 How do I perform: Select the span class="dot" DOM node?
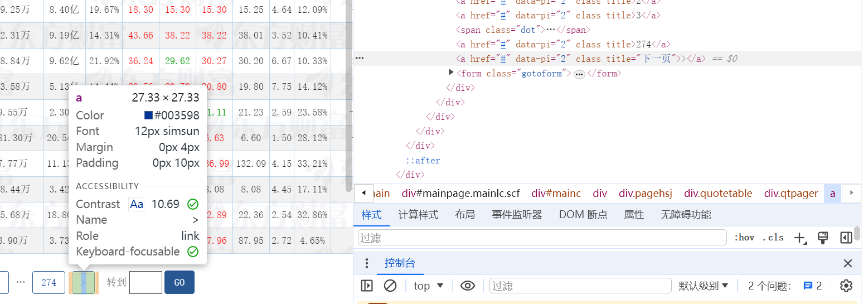click(523, 30)
